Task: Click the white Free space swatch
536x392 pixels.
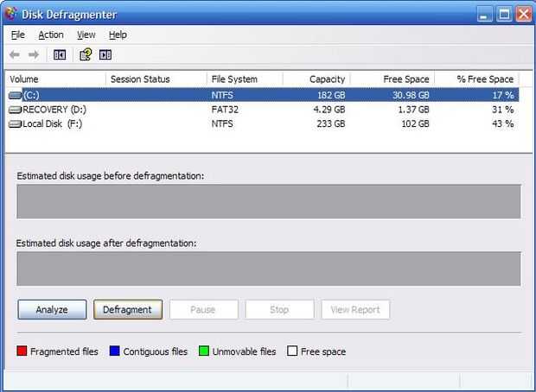Action: 292,351
